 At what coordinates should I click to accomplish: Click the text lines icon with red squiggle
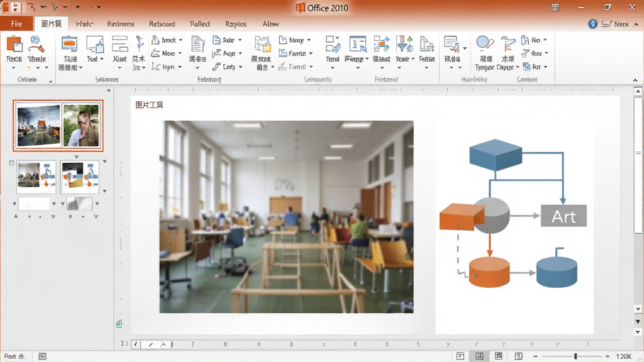point(452,44)
